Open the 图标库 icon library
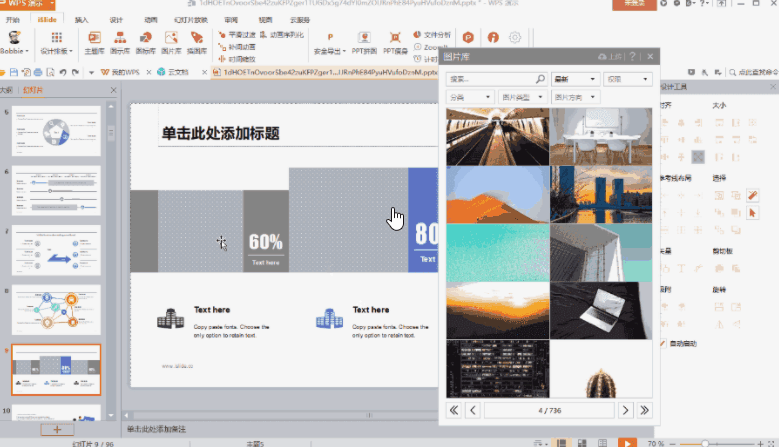 [146, 42]
